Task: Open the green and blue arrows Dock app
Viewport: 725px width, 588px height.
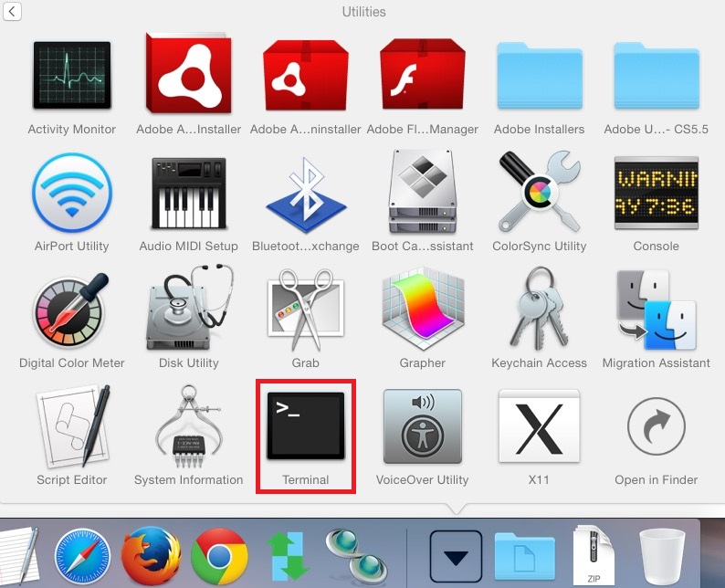Action: [x=287, y=556]
